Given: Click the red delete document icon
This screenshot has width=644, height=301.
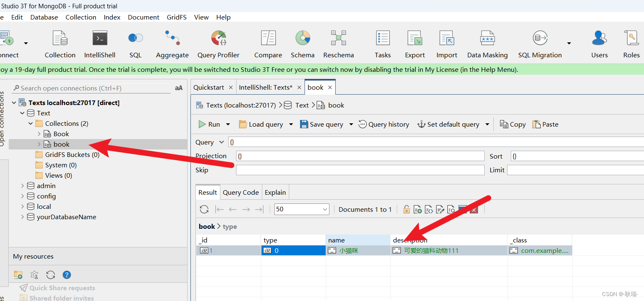Looking at the screenshot, I should pyautogui.click(x=474, y=209).
